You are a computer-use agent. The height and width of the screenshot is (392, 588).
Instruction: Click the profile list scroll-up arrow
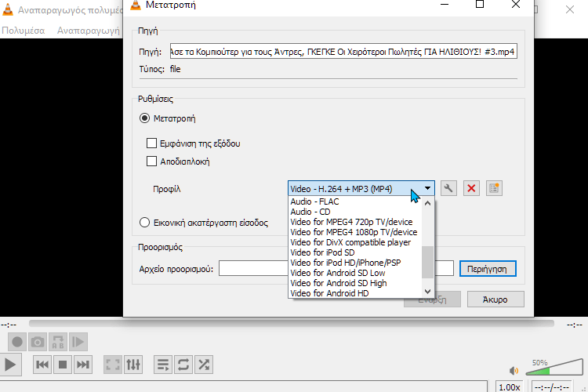427,203
